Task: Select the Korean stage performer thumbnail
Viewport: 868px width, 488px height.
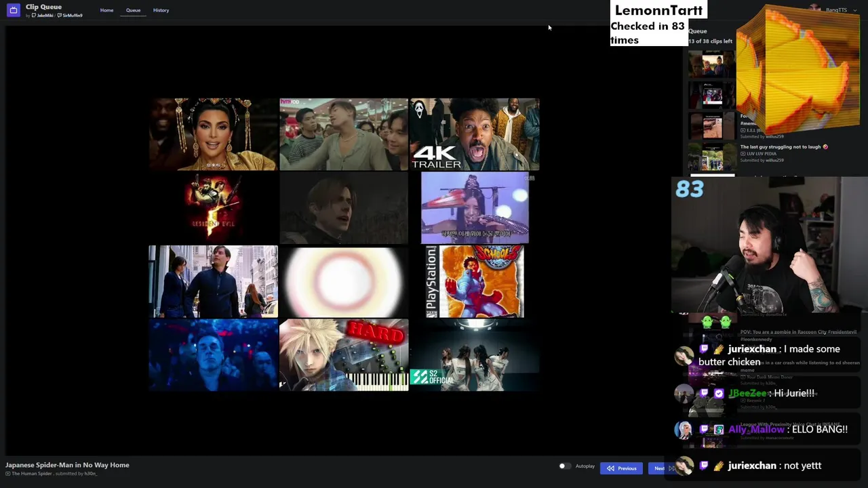Action: point(475,207)
